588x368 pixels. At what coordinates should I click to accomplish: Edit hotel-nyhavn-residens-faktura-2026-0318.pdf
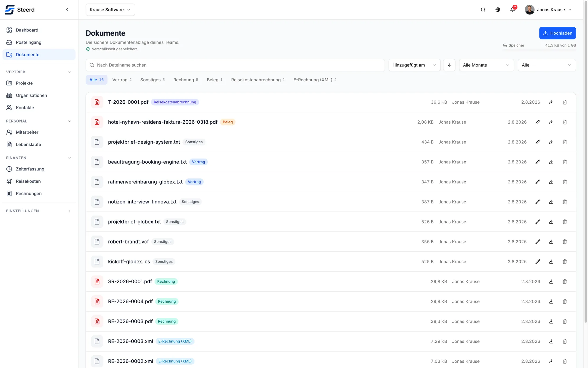pos(538,122)
